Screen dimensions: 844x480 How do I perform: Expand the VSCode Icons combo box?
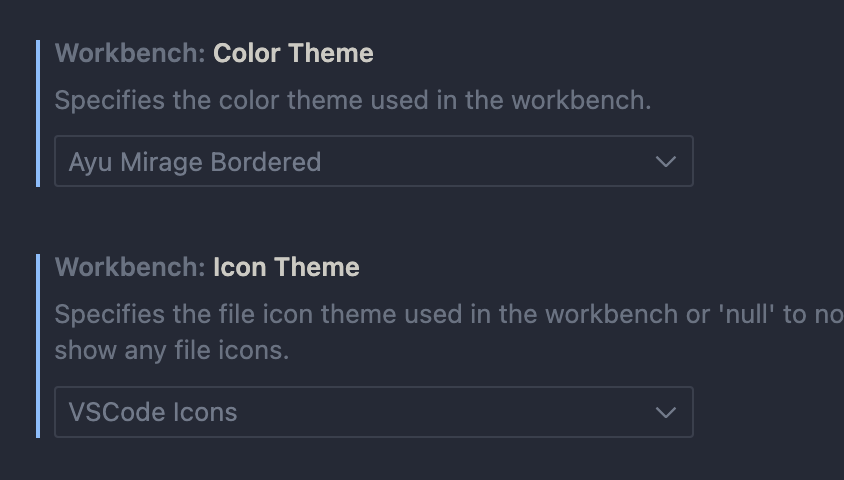coord(373,412)
